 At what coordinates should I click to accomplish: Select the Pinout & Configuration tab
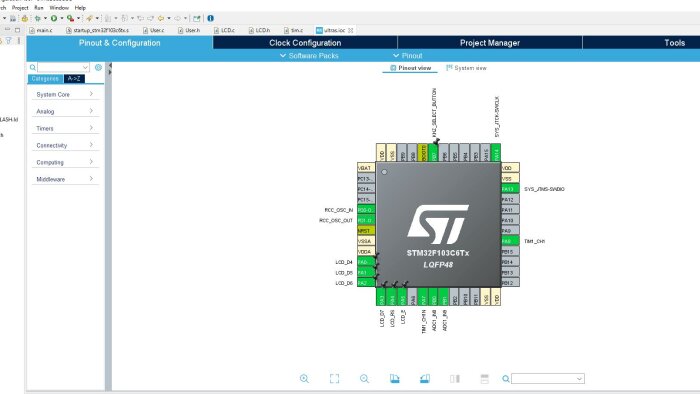(x=119, y=43)
